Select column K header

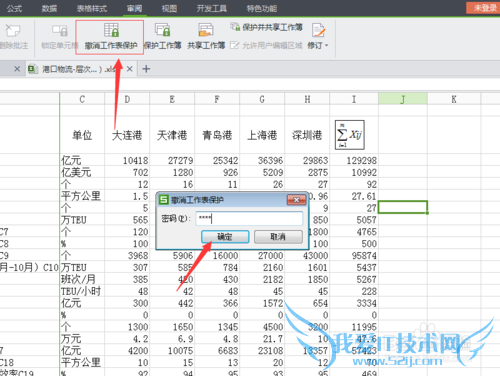point(454,99)
